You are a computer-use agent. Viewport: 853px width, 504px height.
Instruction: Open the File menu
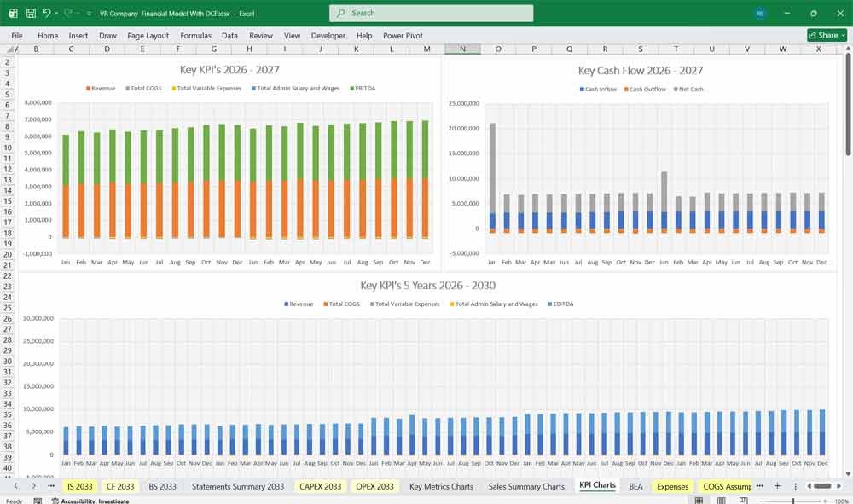(17, 35)
